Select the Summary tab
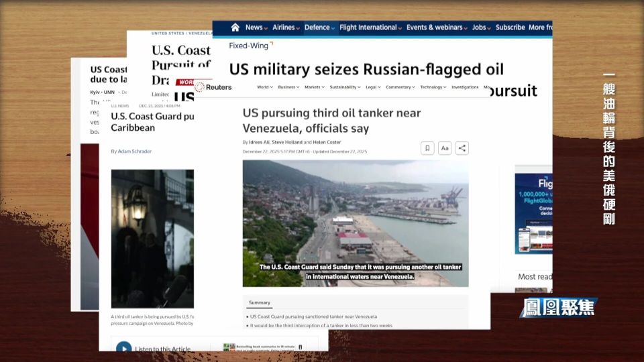 pyautogui.click(x=260, y=302)
